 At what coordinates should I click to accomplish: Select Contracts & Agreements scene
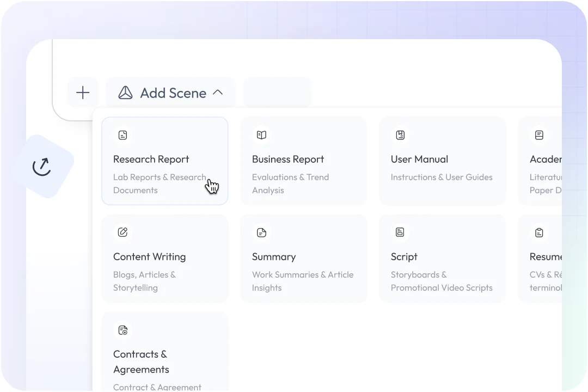[141, 362]
